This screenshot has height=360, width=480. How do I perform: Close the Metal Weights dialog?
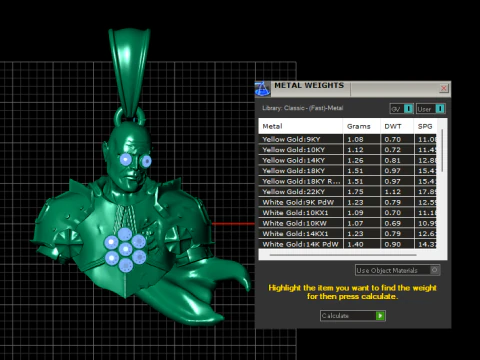[x=444, y=88]
